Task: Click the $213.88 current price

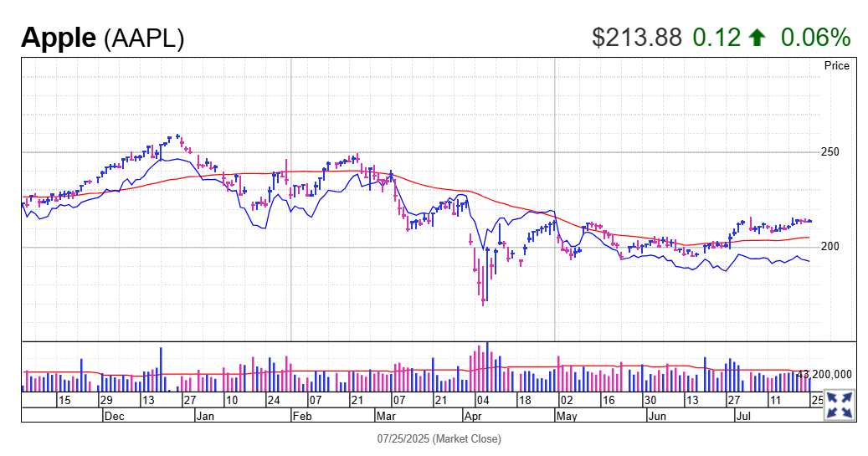Action: (x=636, y=38)
